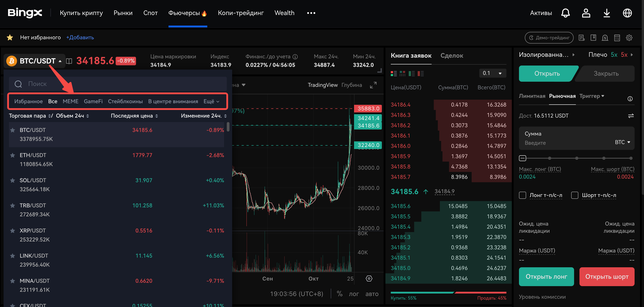Viewport: 644px width, 307px height.
Task: Favorite the TRB/USDT pair star
Action: click(13, 206)
